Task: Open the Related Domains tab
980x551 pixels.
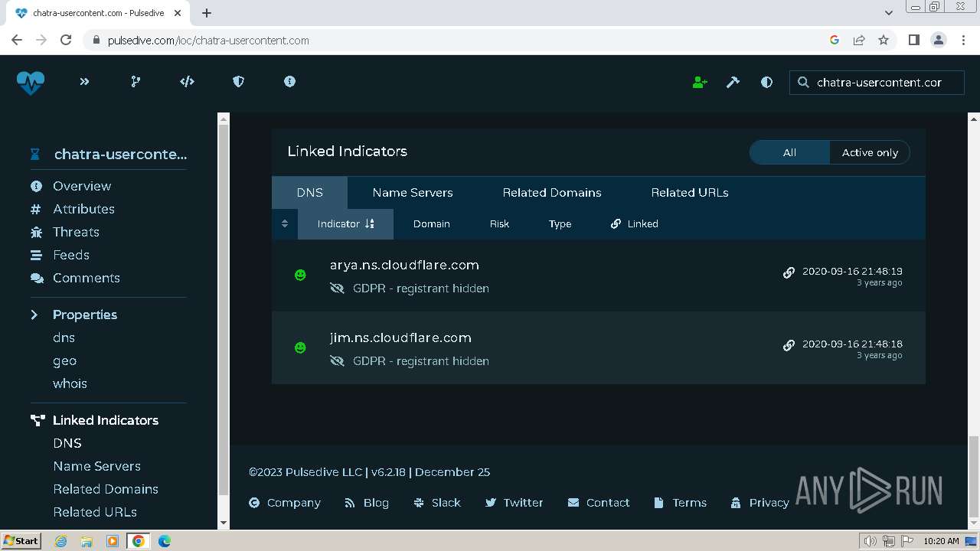Action: click(552, 193)
